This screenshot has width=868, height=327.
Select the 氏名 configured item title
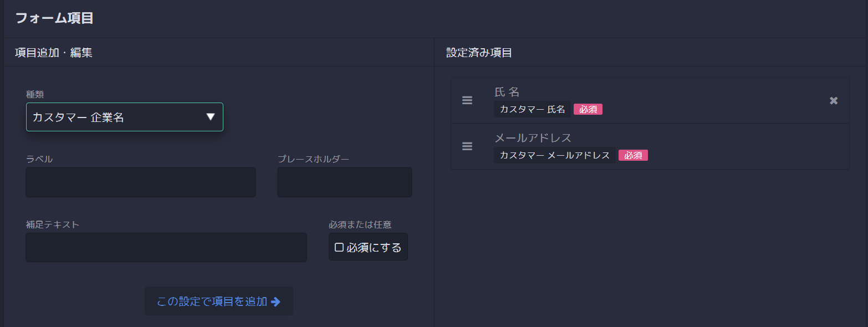tap(507, 92)
